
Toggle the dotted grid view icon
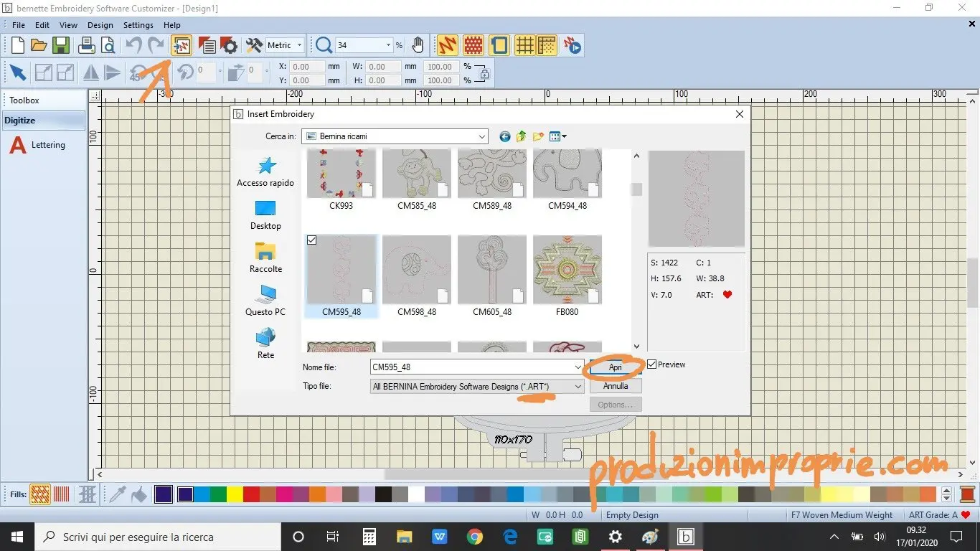pos(547,45)
